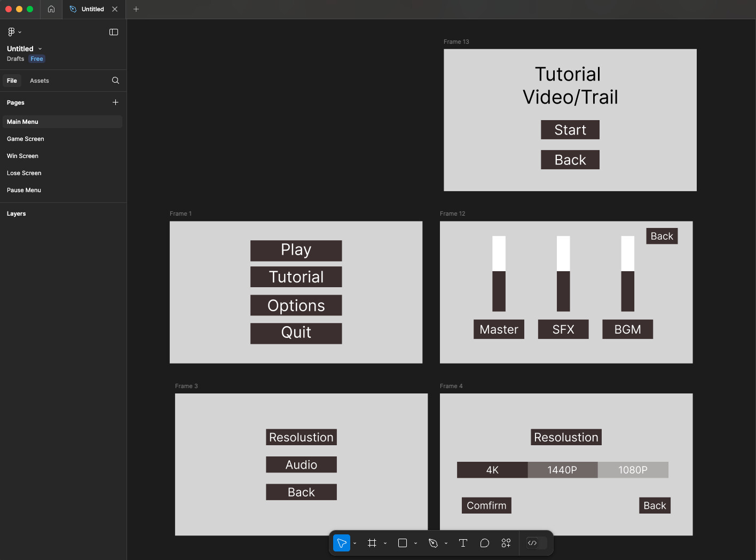Open the Main Menu page
This screenshot has width=756, height=560.
click(x=62, y=122)
